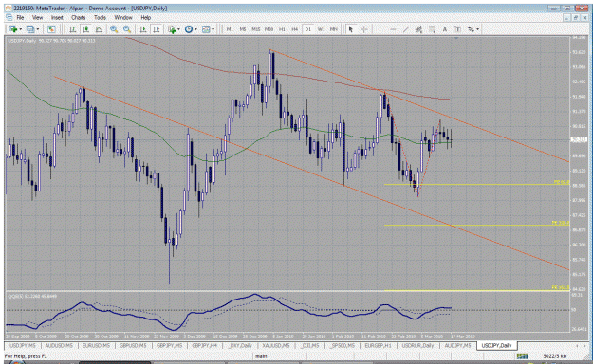
Task: Zoom out of the chart
Action: 127,29
